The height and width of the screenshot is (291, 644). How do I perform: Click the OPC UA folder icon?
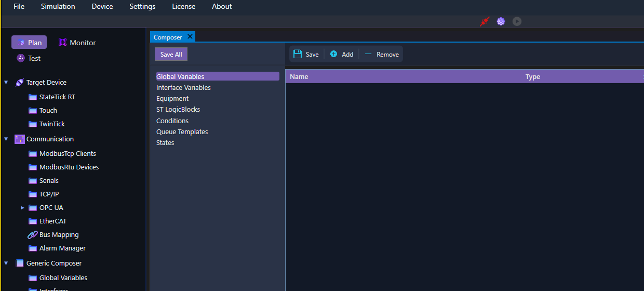pos(33,207)
